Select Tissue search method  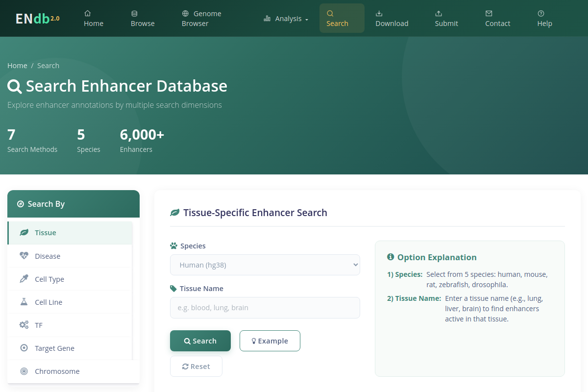pos(70,233)
